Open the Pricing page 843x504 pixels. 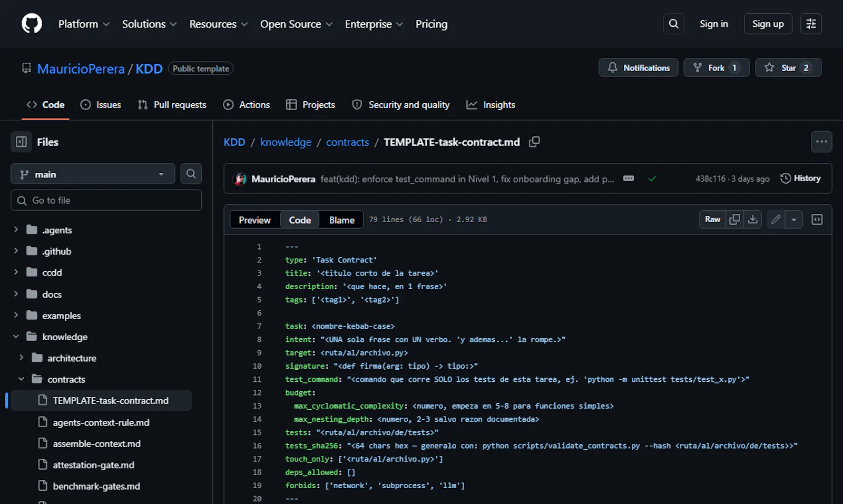coord(431,24)
